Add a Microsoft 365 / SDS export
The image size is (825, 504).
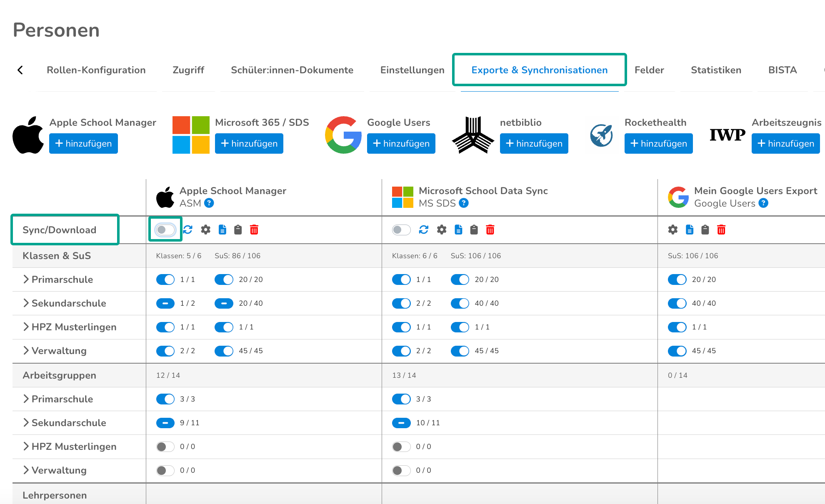click(249, 144)
